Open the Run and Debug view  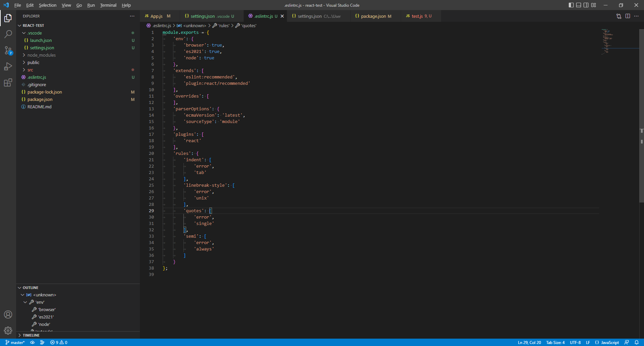[x=8, y=66]
